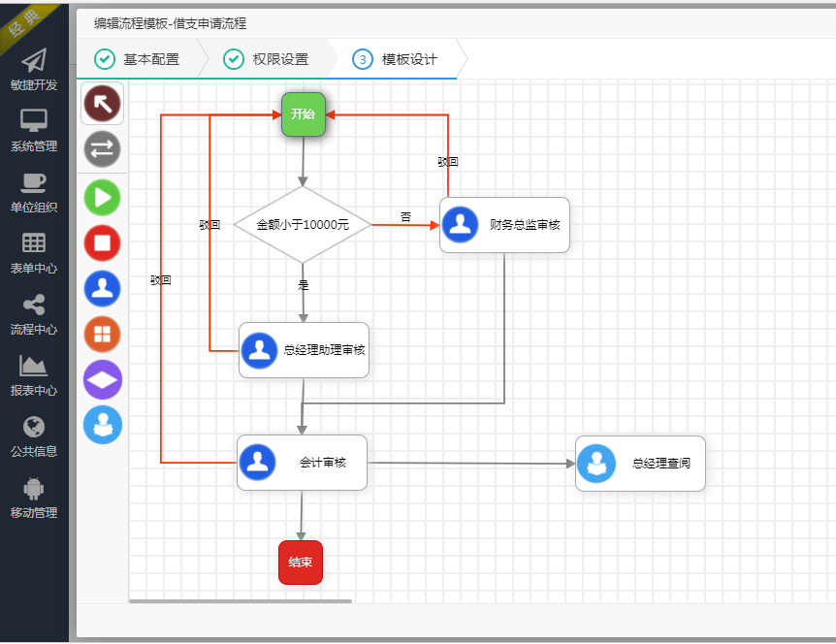Viewport: 836px width, 644px height.
Task: Select the green start node tool
Action: point(102,197)
